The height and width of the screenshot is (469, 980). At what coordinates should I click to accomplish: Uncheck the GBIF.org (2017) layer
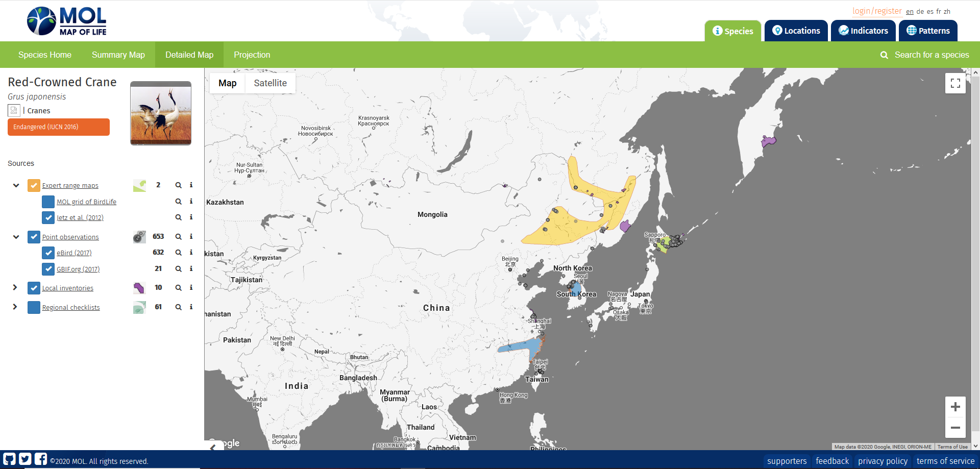click(x=48, y=269)
